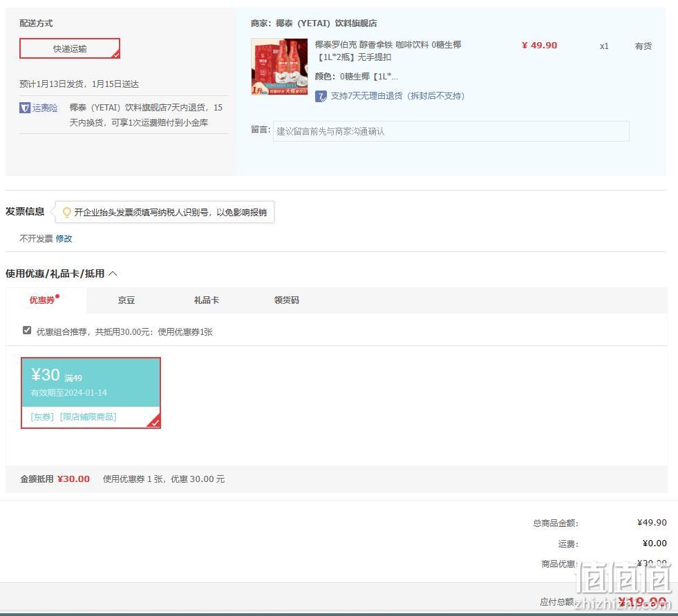Image resolution: width=678 pixels, height=616 pixels.
Task: Click the lightbulb tip icon
Action: point(66,212)
